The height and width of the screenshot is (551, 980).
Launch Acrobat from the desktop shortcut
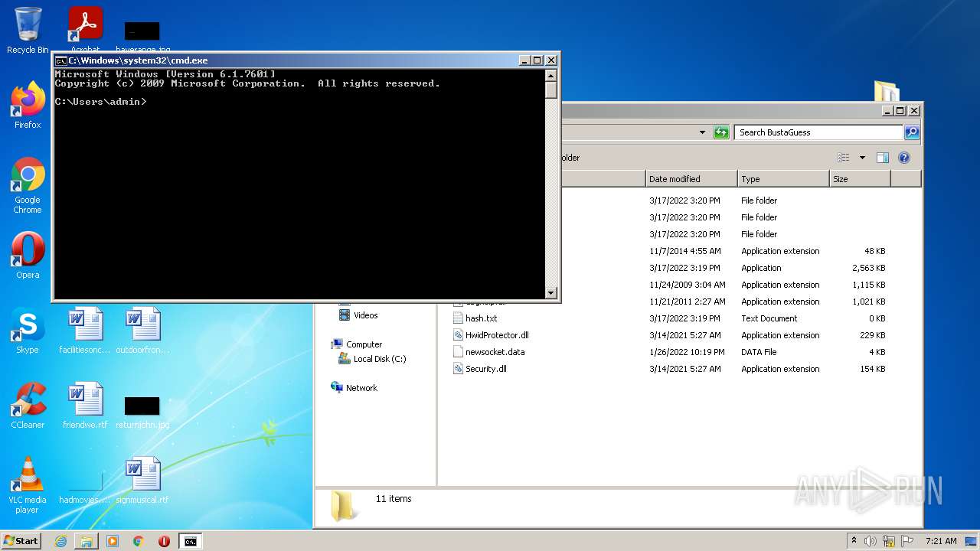[85, 29]
